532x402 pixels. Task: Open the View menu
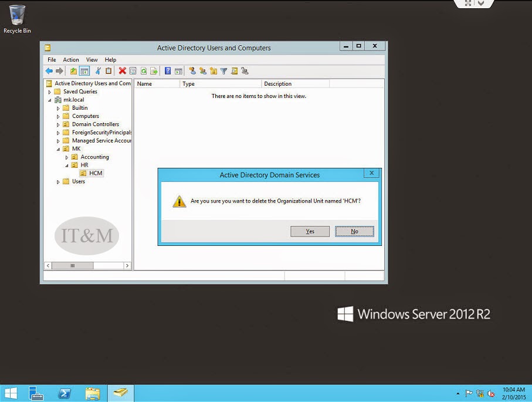[92, 59]
